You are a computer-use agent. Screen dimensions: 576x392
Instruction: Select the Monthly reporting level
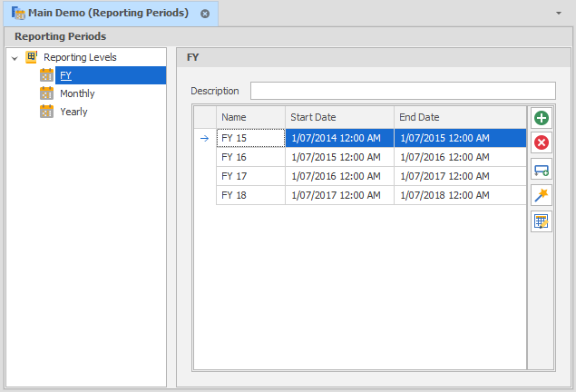point(77,93)
